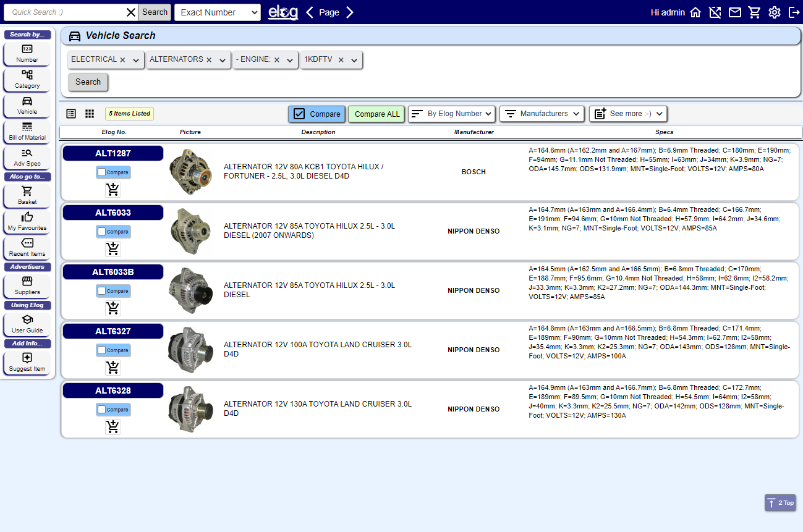Open the Exact Number dropdown

click(217, 12)
